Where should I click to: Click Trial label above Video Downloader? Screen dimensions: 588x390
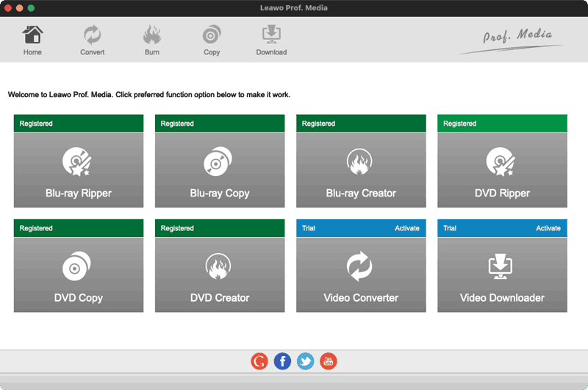coord(450,228)
